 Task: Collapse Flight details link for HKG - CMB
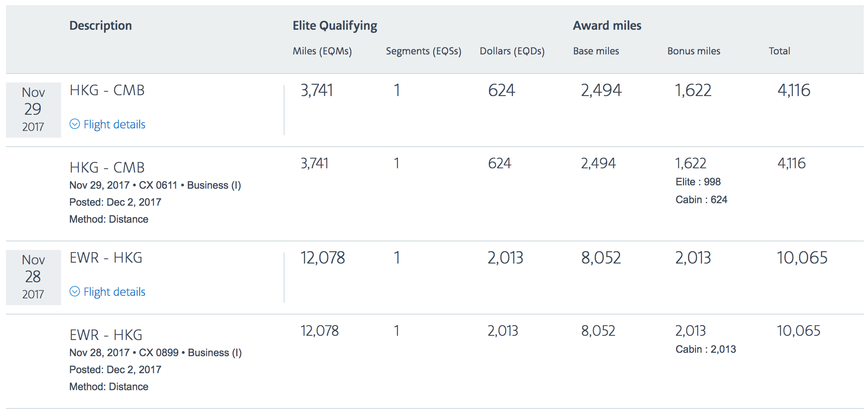click(x=114, y=125)
